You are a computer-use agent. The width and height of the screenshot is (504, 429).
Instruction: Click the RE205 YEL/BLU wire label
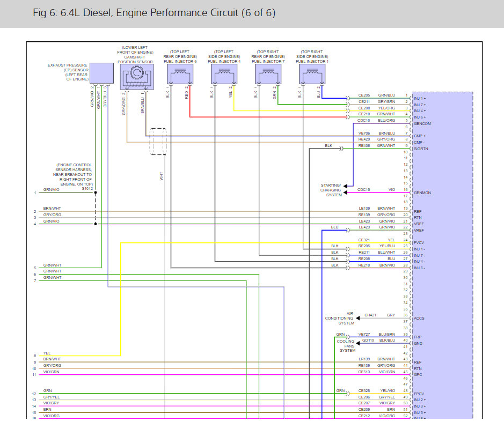pyautogui.click(x=377, y=246)
